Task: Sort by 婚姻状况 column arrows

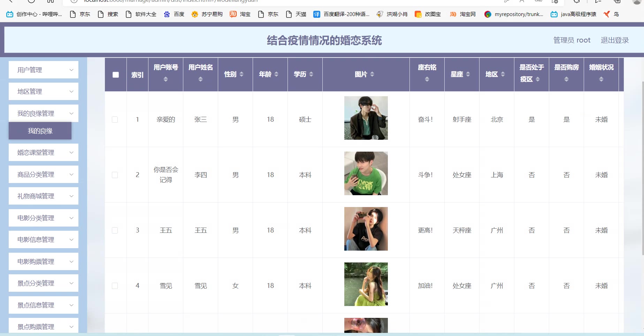Action: (x=601, y=79)
